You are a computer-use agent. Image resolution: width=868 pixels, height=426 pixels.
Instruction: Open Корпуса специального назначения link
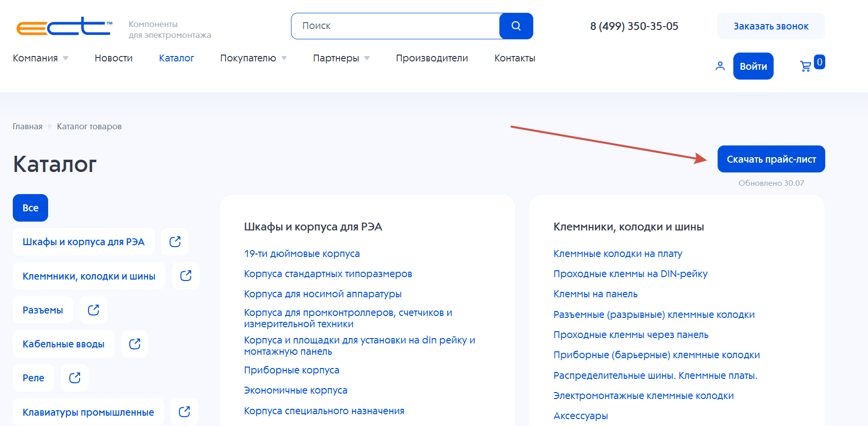[x=324, y=411]
